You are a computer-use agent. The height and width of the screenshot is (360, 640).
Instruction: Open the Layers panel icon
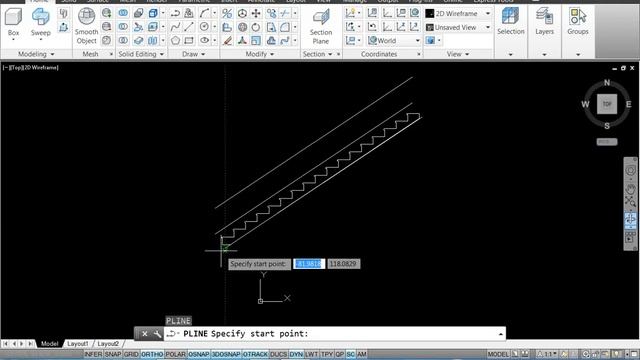tap(544, 21)
